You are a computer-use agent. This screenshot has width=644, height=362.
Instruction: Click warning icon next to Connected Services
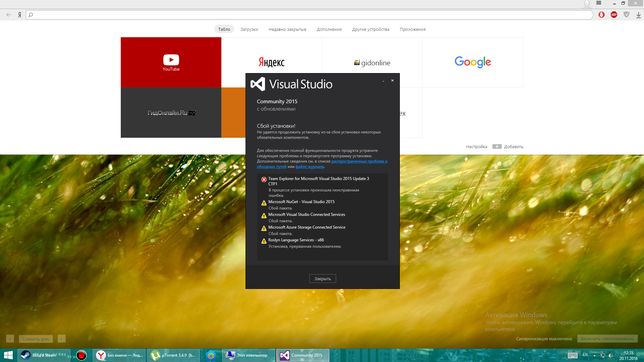tap(264, 215)
